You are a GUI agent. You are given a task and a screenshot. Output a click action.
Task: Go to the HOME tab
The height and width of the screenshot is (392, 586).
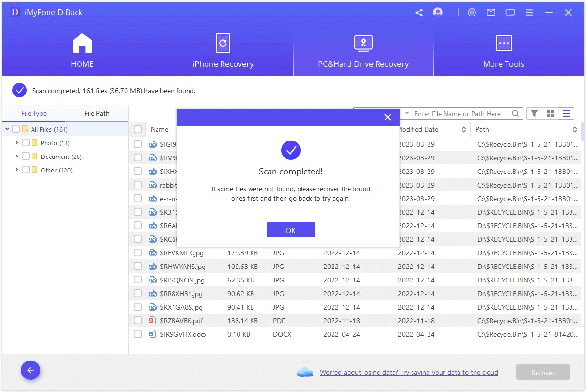point(82,50)
